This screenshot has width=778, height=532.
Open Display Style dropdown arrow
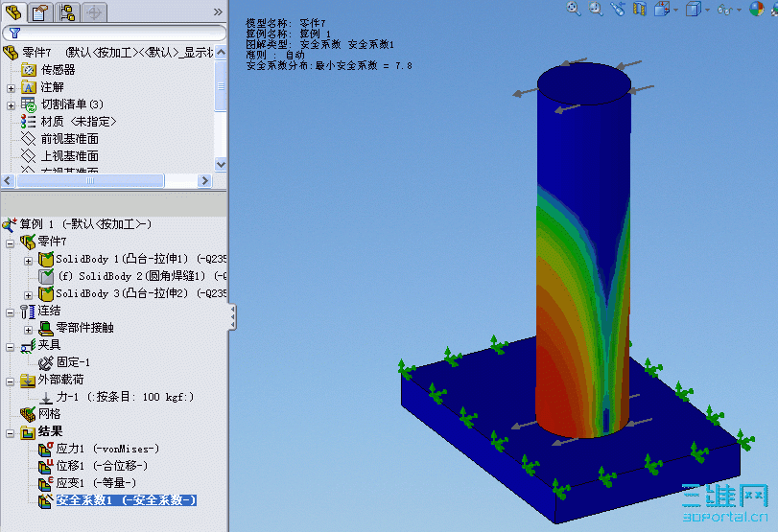pyautogui.click(x=708, y=10)
